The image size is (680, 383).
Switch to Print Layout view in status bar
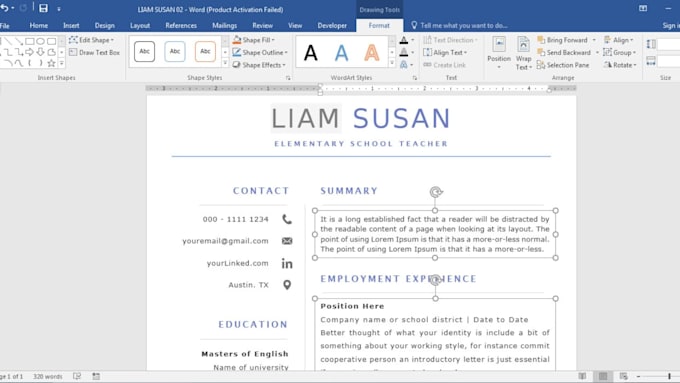(x=603, y=376)
